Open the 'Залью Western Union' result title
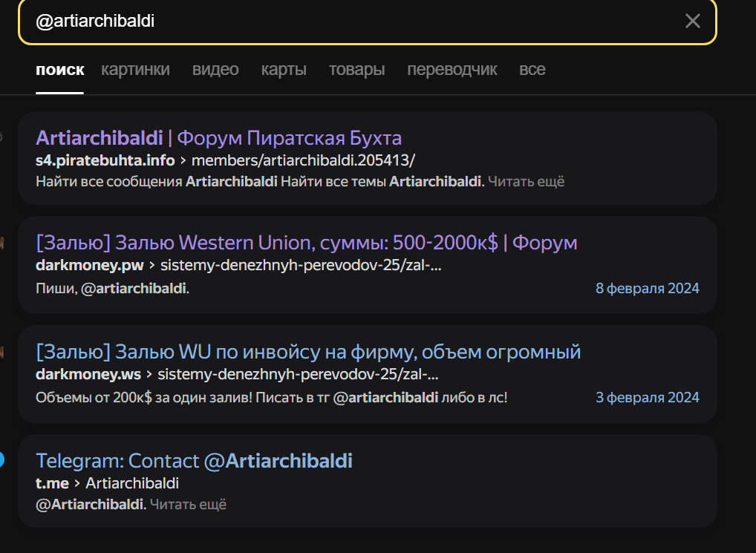Screen dimensions: 756x553 click(306, 243)
